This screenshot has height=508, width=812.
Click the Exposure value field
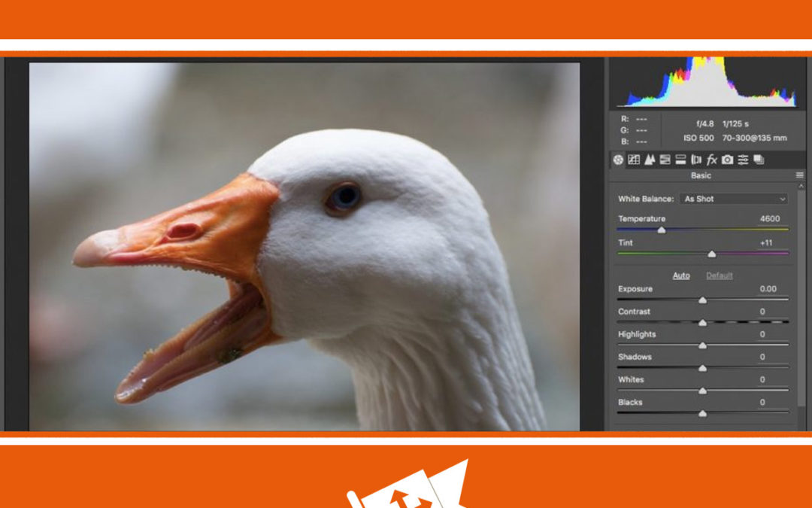768,288
